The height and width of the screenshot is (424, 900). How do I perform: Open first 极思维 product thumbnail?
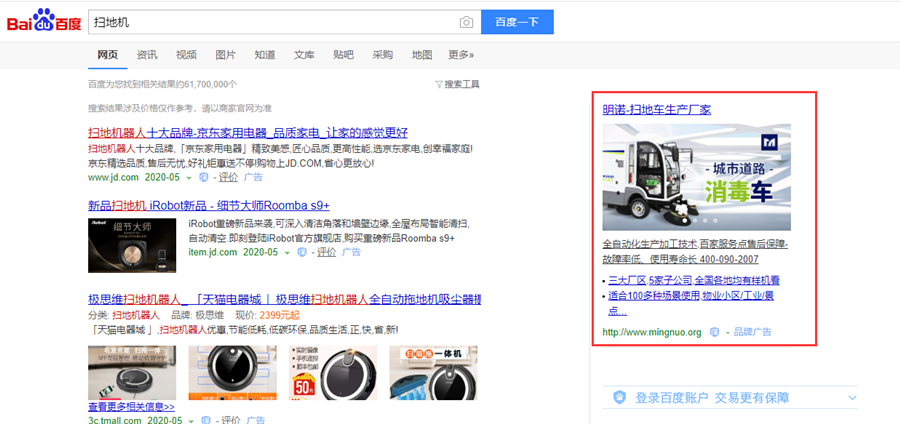pos(132,372)
